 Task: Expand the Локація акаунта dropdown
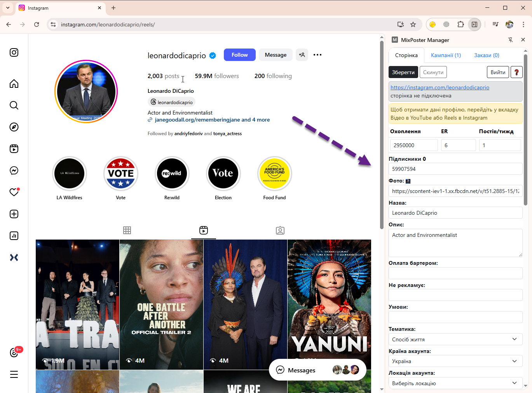(x=455, y=383)
